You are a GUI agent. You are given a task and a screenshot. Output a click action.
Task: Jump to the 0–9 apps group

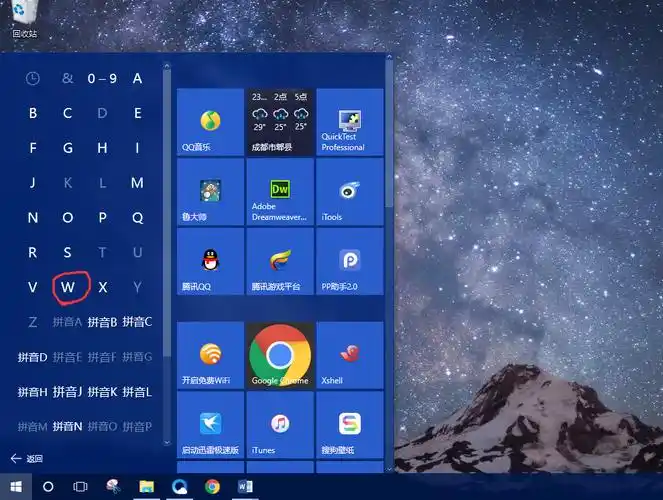coord(102,78)
